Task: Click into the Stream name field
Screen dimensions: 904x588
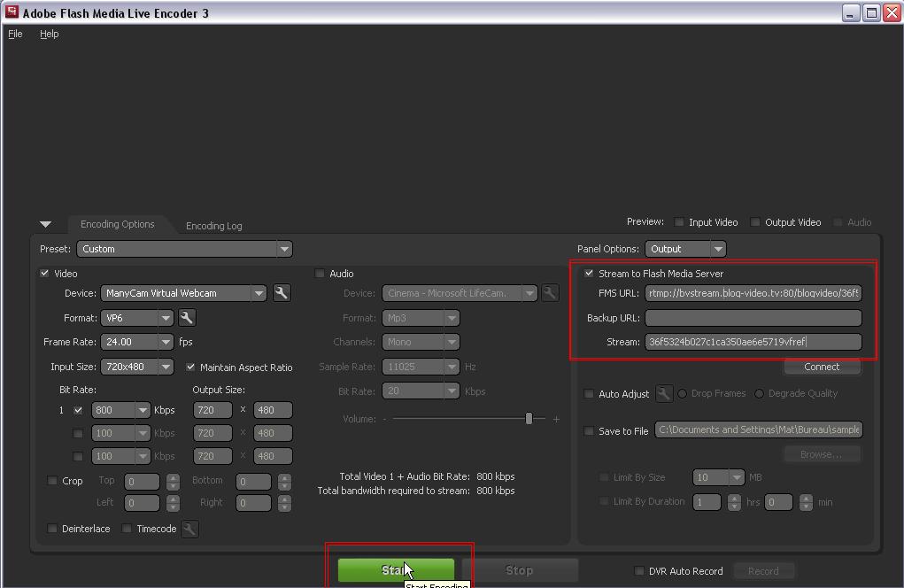Action: (x=753, y=342)
